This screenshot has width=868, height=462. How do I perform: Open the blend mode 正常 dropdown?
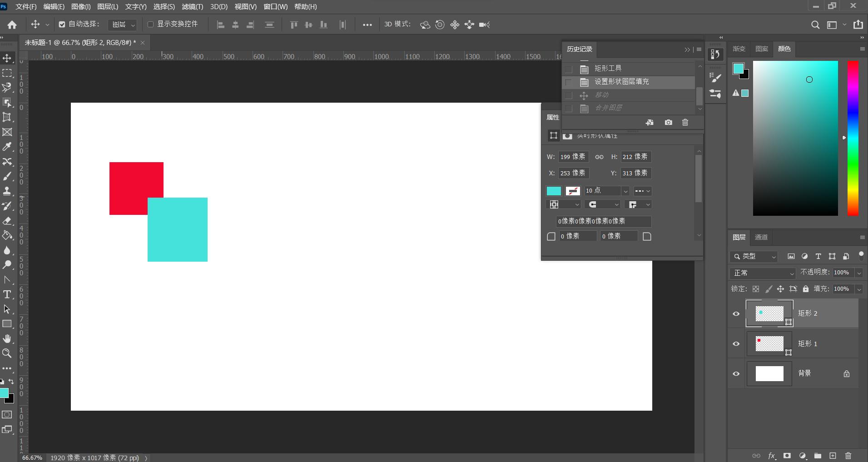(x=763, y=273)
